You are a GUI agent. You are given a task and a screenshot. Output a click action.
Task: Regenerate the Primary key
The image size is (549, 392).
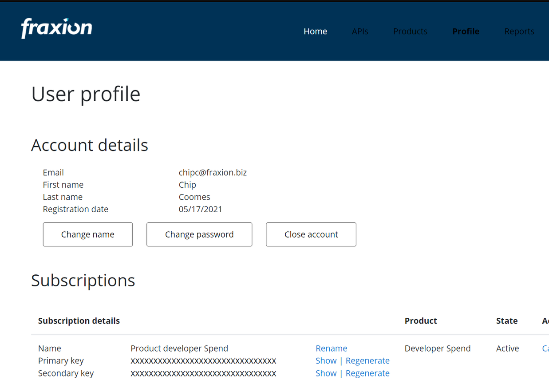(367, 361)
